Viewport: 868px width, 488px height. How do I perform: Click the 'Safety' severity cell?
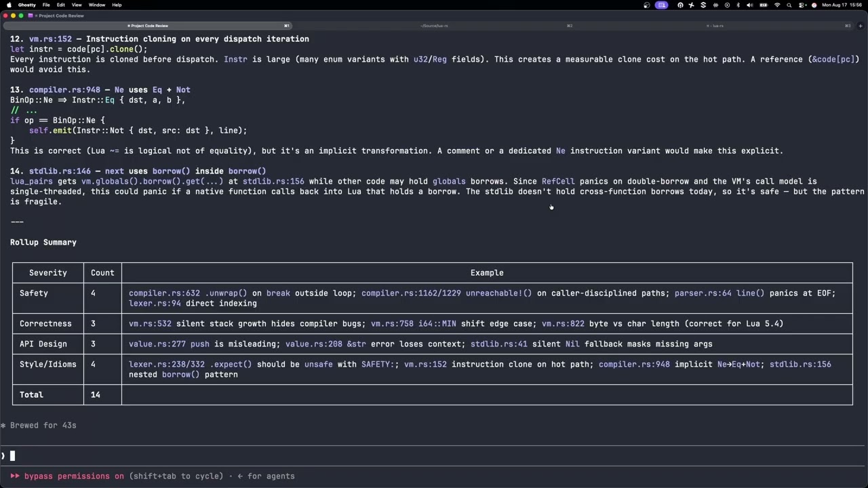coord(34,293)
